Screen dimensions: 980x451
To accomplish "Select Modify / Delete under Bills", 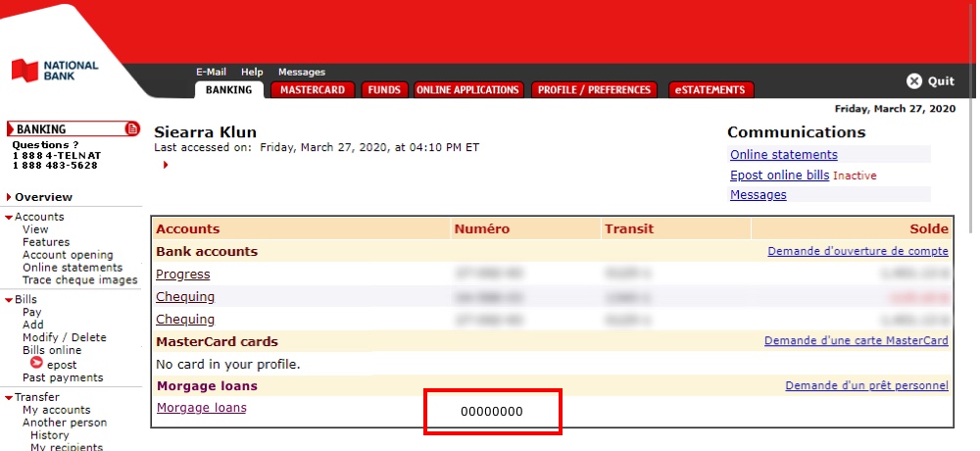I will point(65,337).
